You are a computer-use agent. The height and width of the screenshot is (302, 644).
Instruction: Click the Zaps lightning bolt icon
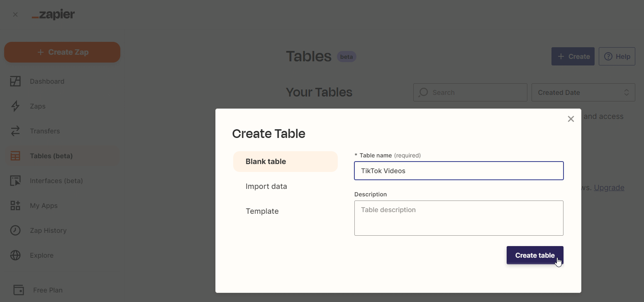pyautogui.click(x=15, y=106)
